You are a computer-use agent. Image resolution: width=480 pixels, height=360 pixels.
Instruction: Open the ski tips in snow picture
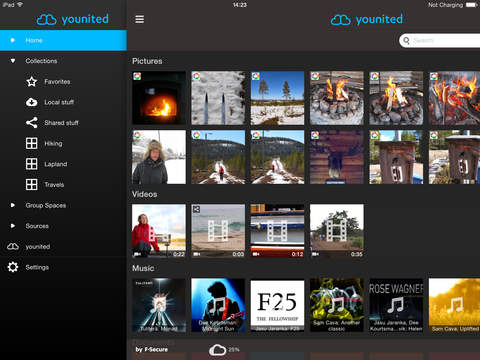(218, 98)
